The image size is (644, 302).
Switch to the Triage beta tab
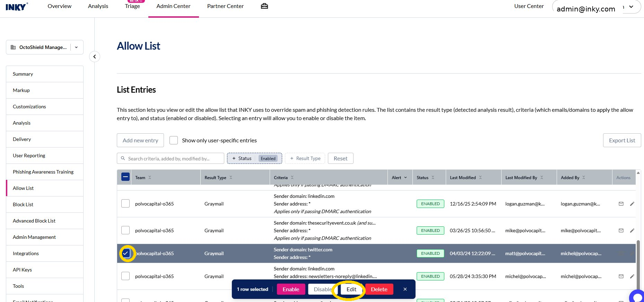132,6
